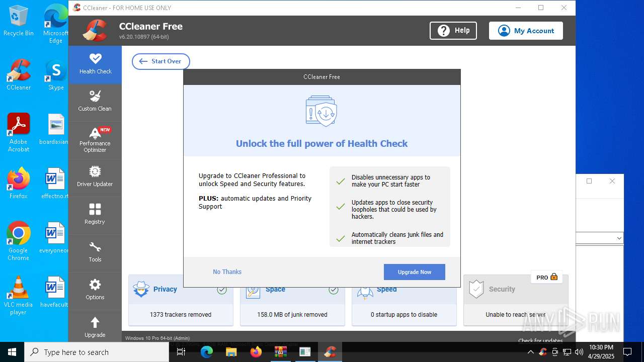
Task: Click the Help button
Action: (x=453, y=31)
